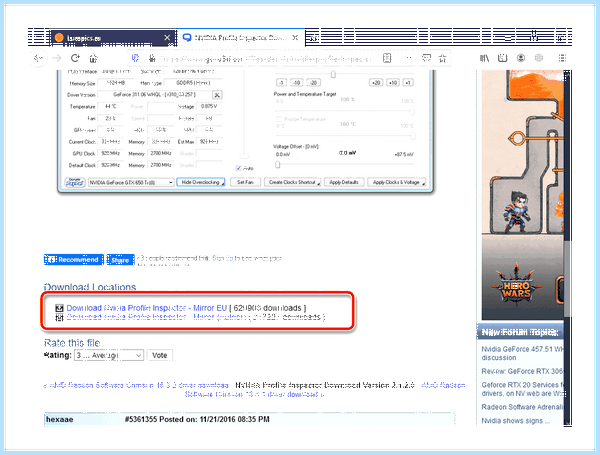Click the +20 clock offset button
This screenshot has width=600, height=455.
(376, 83)
